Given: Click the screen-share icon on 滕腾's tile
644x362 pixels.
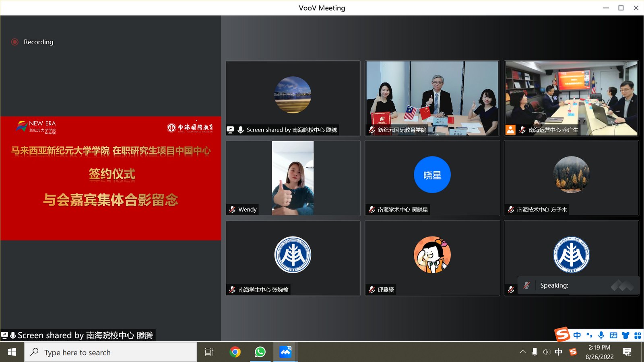Looking at the screenshot, I should point(230,130).
